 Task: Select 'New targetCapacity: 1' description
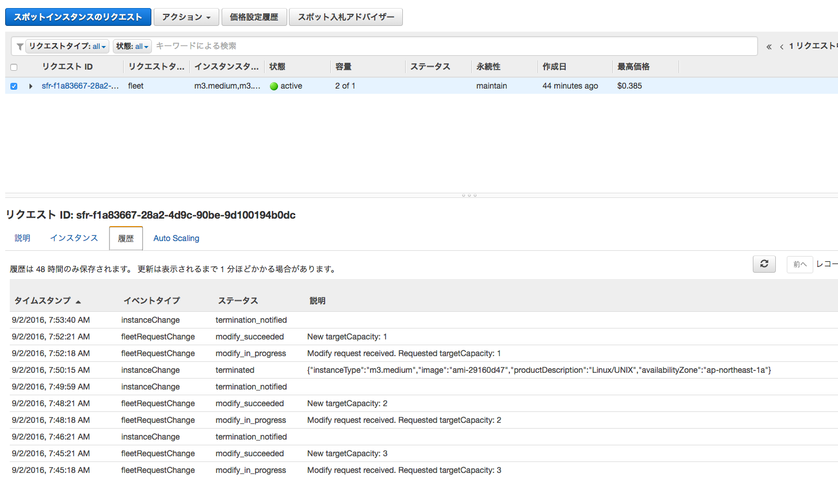point(347,337)
